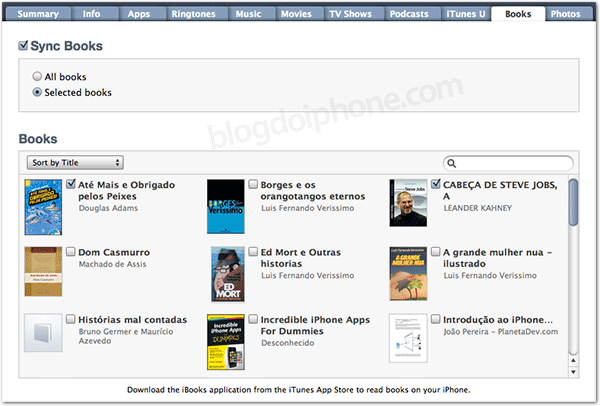Open the Info tab
The image size is (600, 406).
tap(91, 14)
